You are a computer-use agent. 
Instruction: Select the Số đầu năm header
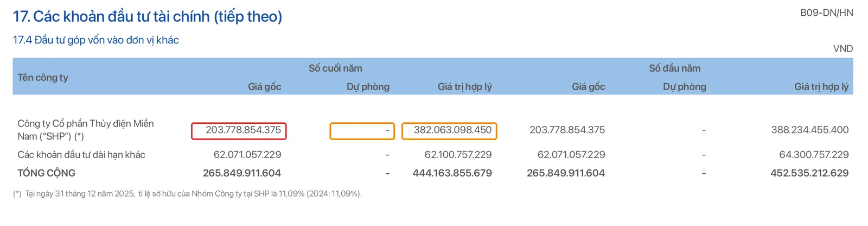point(675,68)
